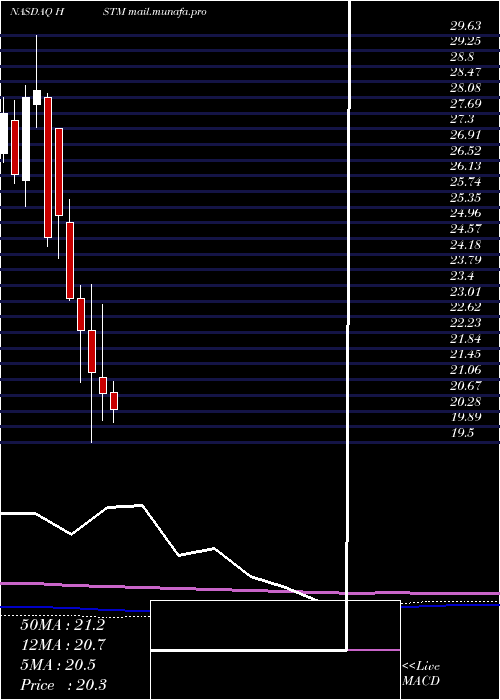The image size is (500, 700).
Task: Click the 26.91 price axis label
Action: pos(465,135)
